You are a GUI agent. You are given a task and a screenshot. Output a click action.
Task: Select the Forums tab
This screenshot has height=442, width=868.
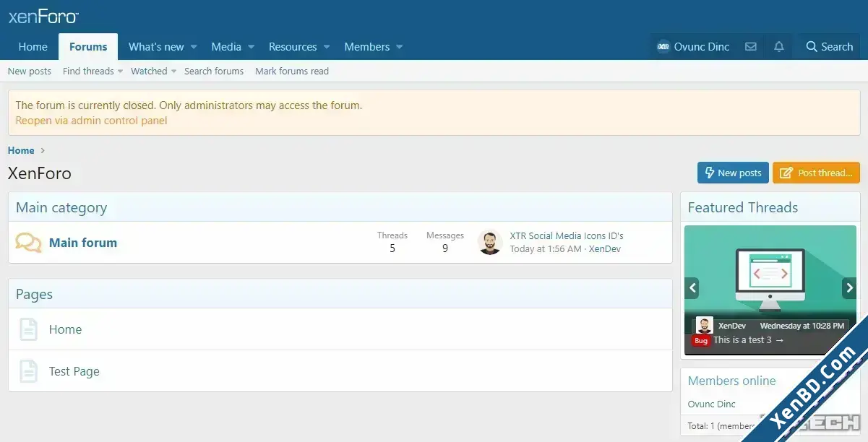point(88,47)
